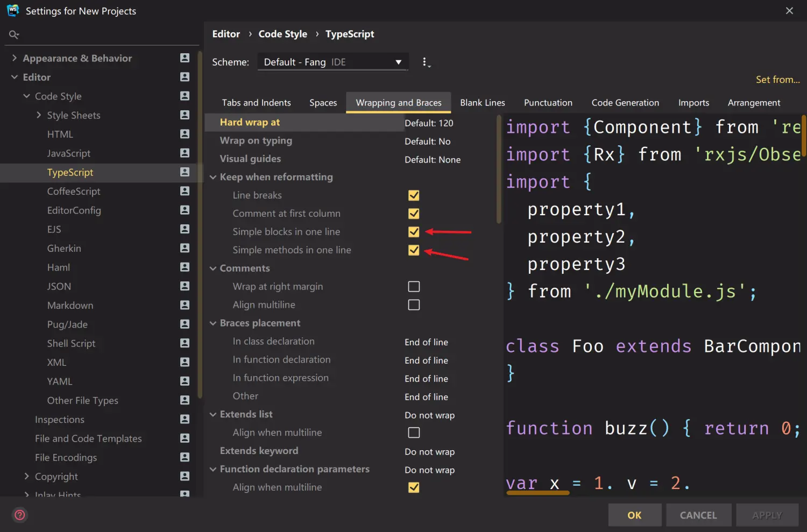Collapse the Braces placement section
Screen dimensions: 807x532
[x=213, y=323]
